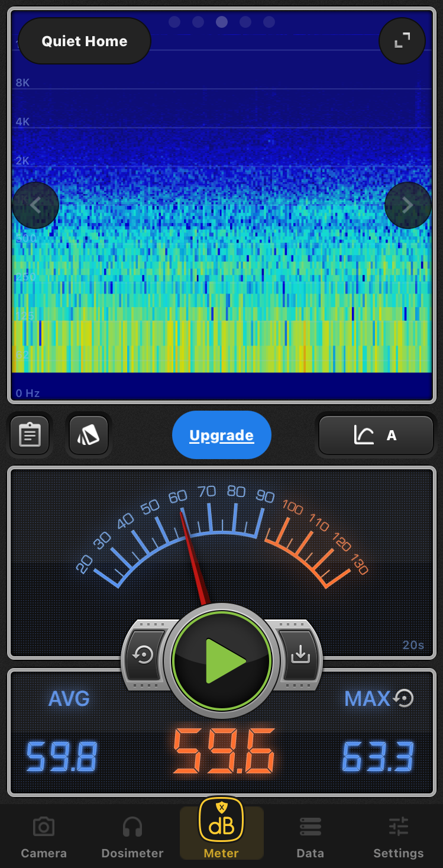
Task: Tap the Quiet Home label button
Action: 85,41
